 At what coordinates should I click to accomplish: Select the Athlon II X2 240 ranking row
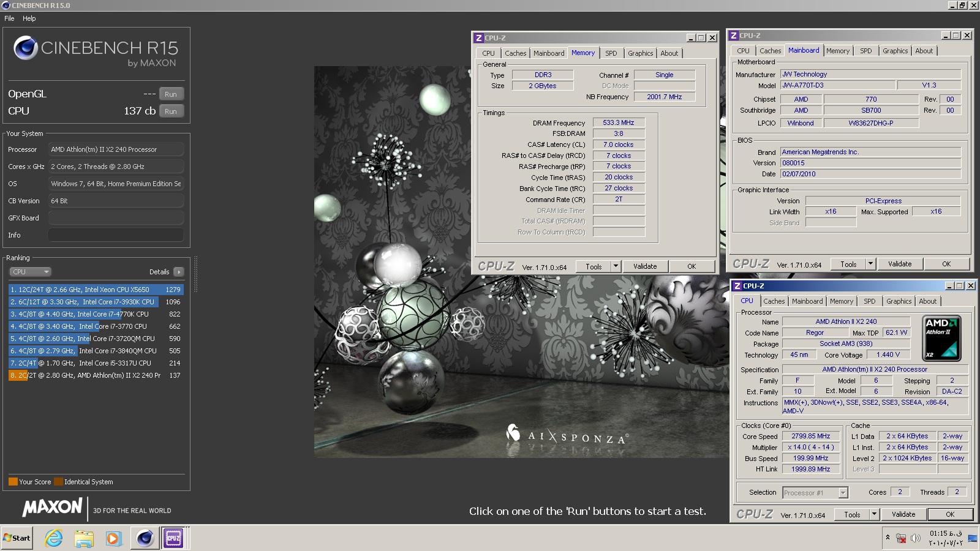coord(96,375)
